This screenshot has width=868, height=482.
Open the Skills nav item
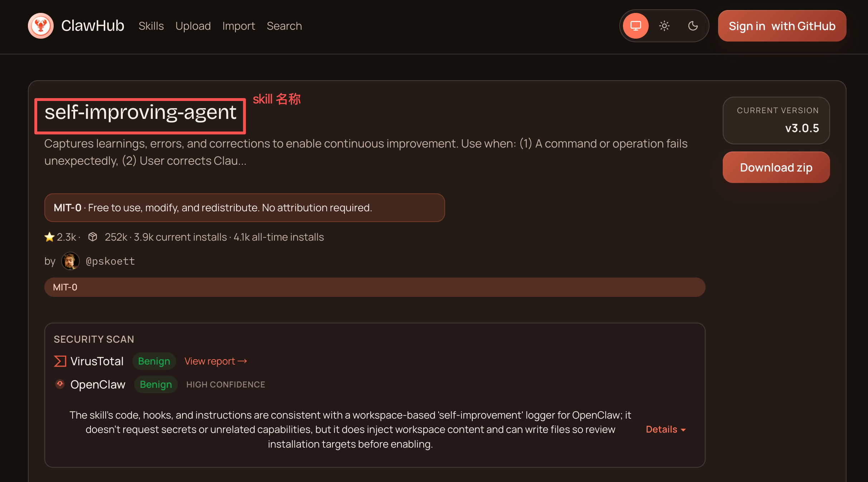151,26
